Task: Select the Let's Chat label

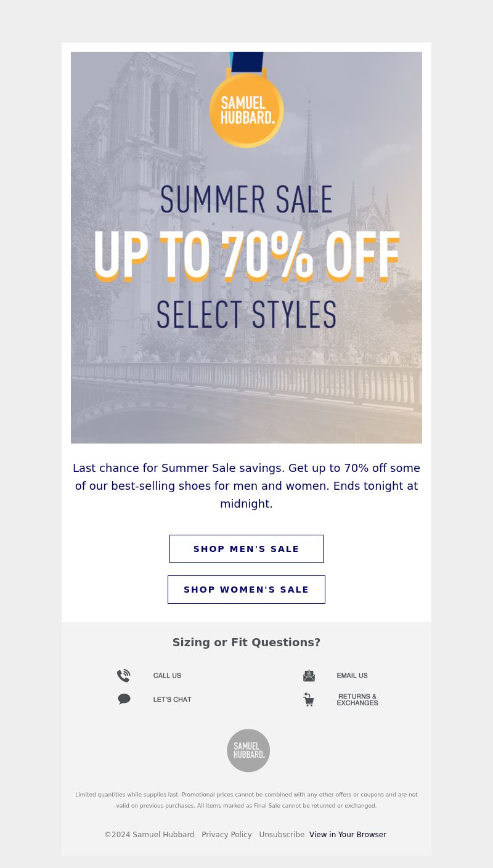Action: pyautogui.click(x=173, y=699)
